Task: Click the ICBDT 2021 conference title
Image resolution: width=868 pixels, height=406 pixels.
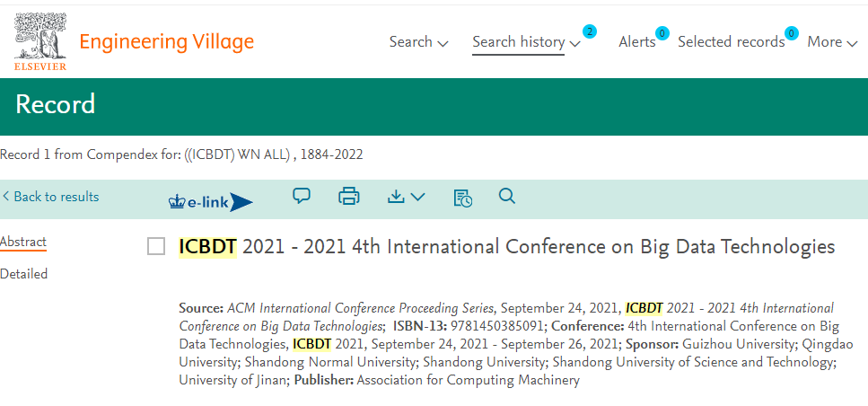Action: coord(506,247)
